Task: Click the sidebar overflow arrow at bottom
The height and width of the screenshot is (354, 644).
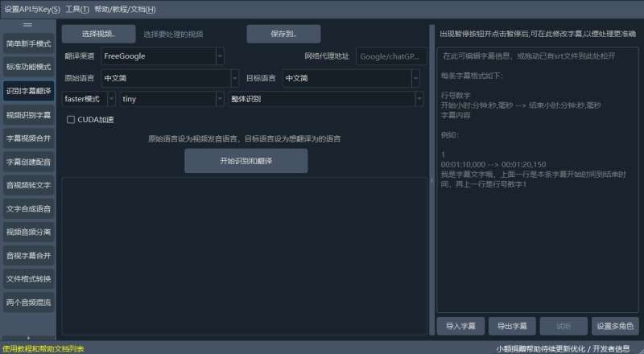Action: pos(28,338)
